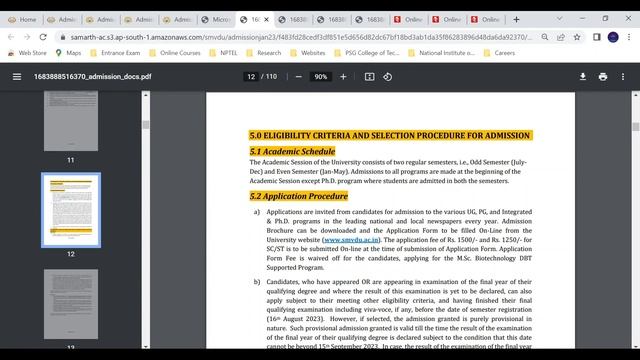The image size is (640, 360).
Task: Toggle the PDF sidebar menu icon
Action: pyautogui.click(x=17, y=77)
